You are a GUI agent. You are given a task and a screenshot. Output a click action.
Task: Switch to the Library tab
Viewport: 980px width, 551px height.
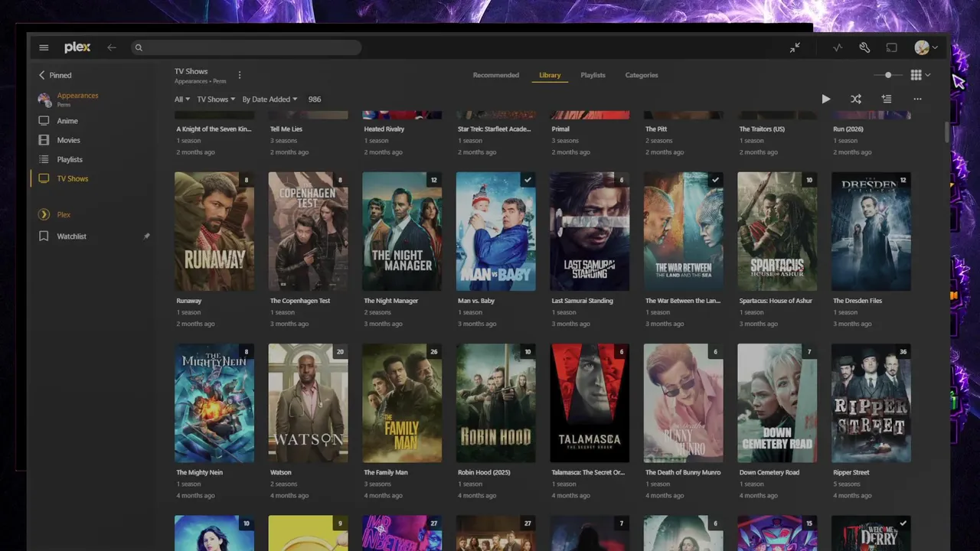tap(550, 75)
